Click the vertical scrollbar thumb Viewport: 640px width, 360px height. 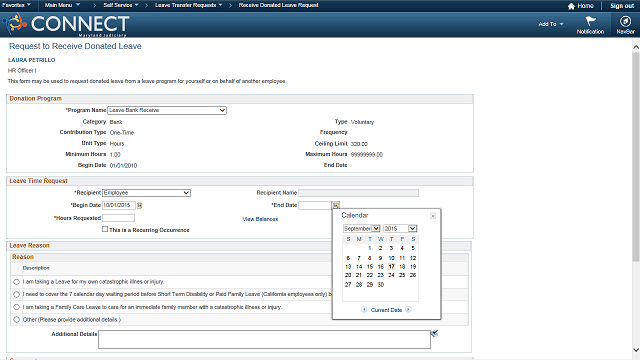(636, 157)
